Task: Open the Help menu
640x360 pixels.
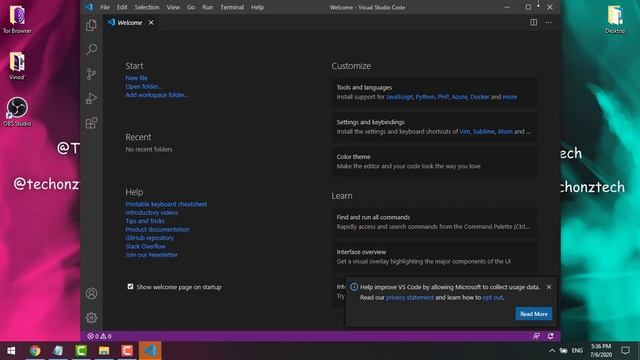Action: pyautogui.click(x=258, y=7)
